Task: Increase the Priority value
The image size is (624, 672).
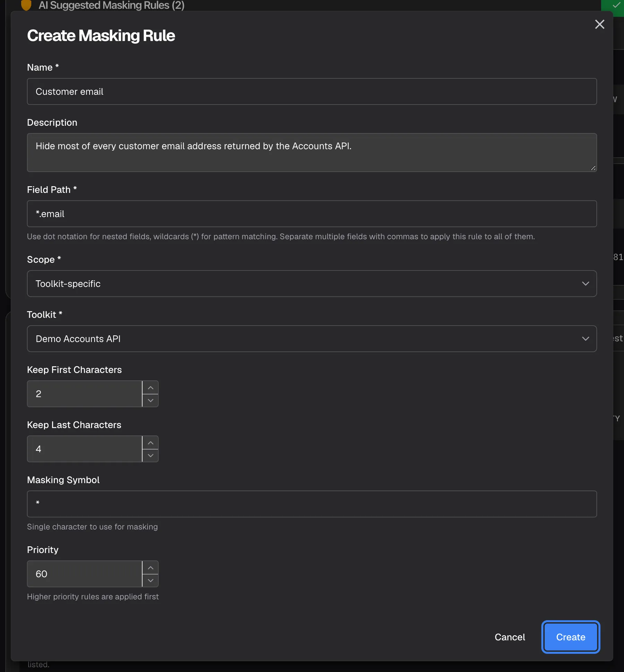Action: 150,568
